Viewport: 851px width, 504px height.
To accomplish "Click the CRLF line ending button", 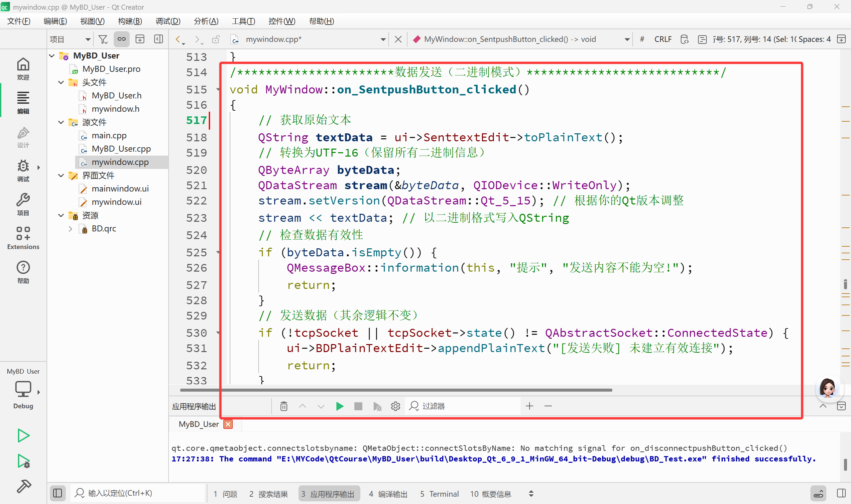I will click(x=663, y=40).
